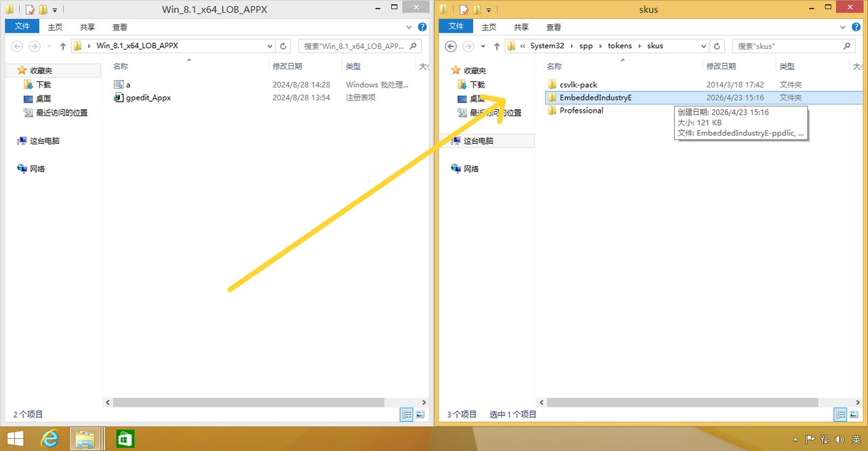Go back in Win_8.1_x64_LOB_APPX window

pyautogui.click(x=17, y=46)
